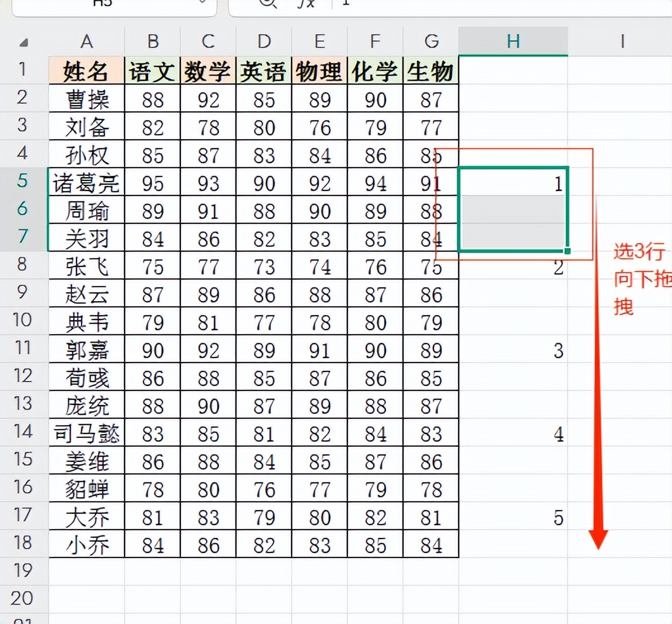Select row 2 header
Screen dimensions: 672x624
click(x=23, y=97)
